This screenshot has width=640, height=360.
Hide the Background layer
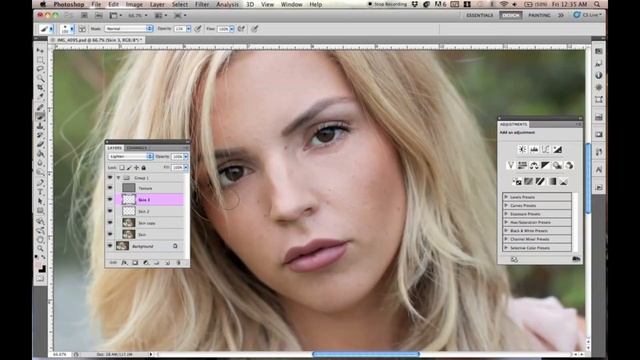click(110, 246)
